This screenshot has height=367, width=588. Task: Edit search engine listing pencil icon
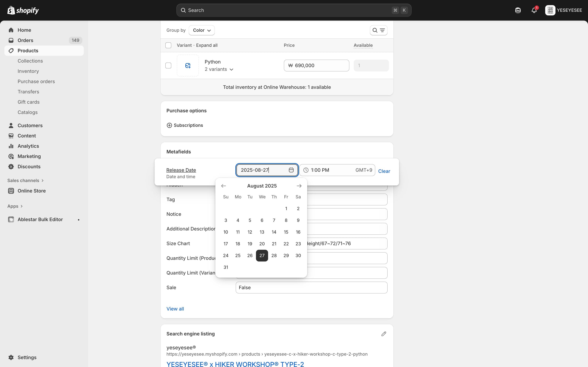[x=384, y=334]
